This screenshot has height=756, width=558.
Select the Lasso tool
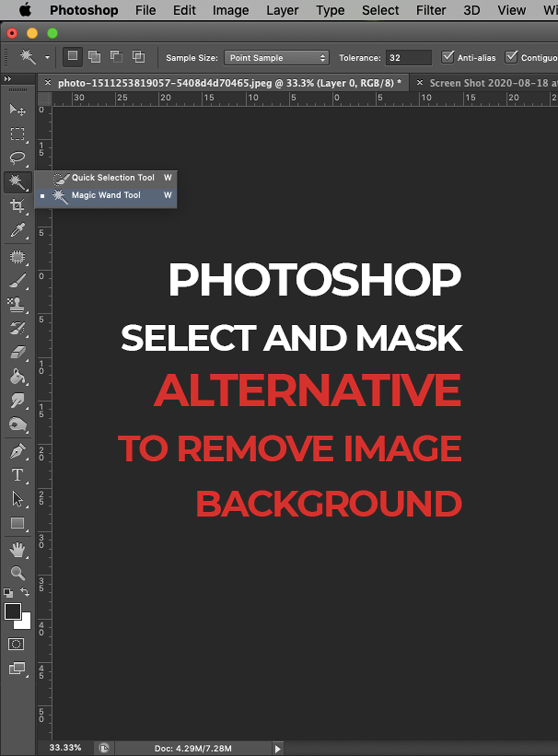point(17,158)
